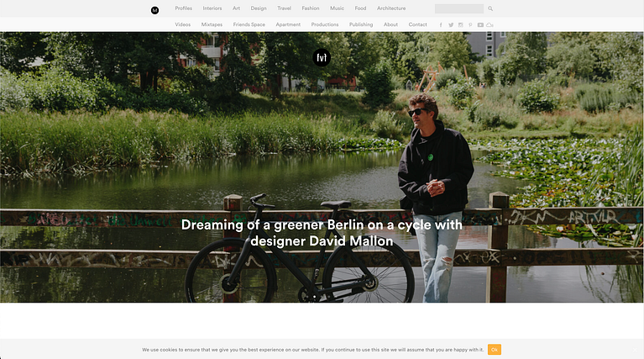The image size is (644, 359).
Task: Click the black logo in the top navigation bar
Action: click(x=154, y=10)
